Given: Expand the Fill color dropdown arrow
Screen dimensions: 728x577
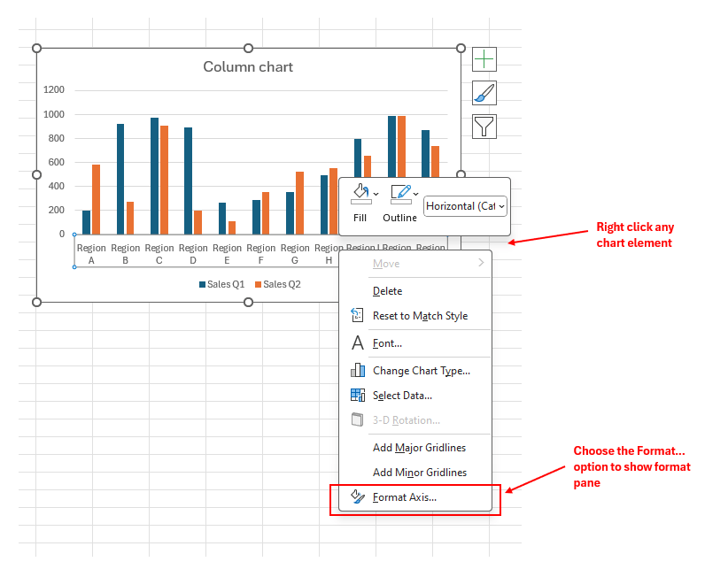Looking at the screenshot, I should 376,194.
